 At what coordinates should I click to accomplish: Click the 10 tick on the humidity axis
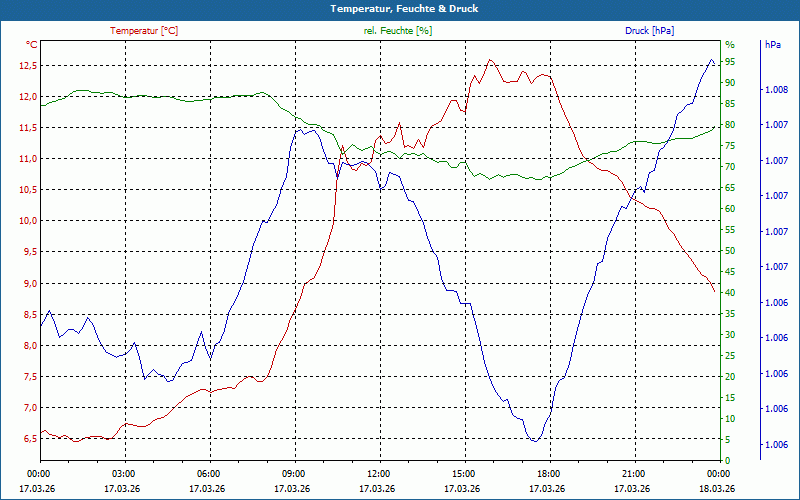click(x=730, y=418)
